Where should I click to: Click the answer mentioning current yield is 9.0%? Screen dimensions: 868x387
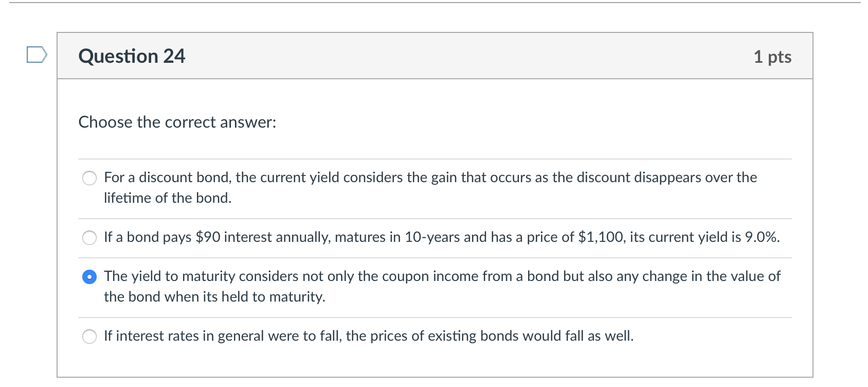click(442, 238)
